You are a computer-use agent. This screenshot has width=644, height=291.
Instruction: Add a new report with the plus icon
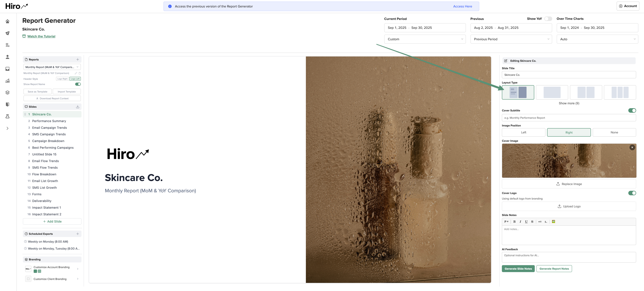click(x=77, y=60)
